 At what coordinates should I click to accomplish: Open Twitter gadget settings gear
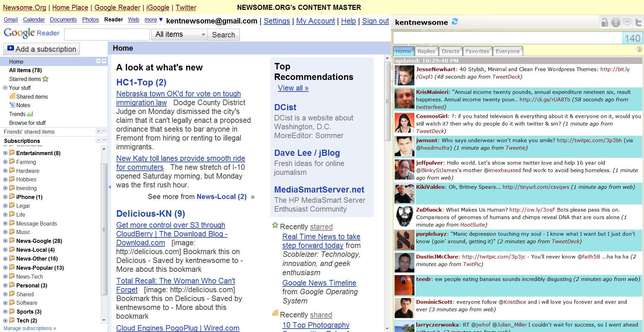(616, 22)
